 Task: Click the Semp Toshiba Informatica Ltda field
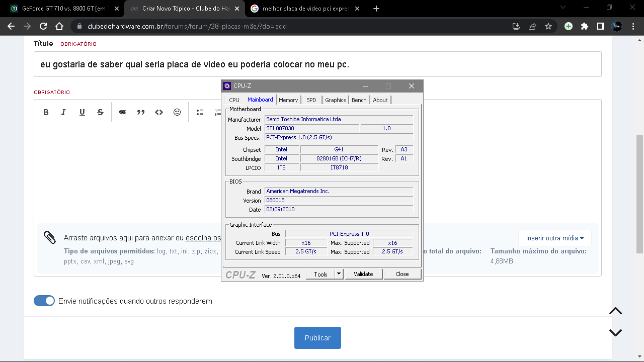point(339,119)
